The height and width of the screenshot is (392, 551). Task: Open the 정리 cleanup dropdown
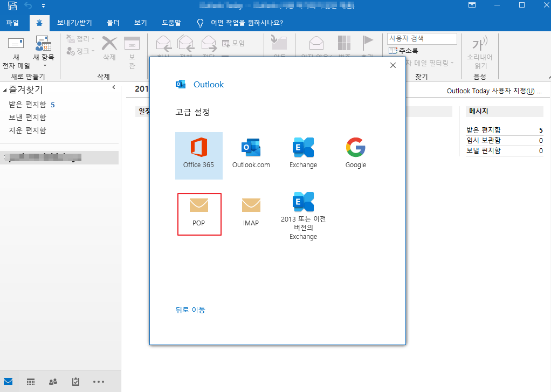[x=80, y=39]
